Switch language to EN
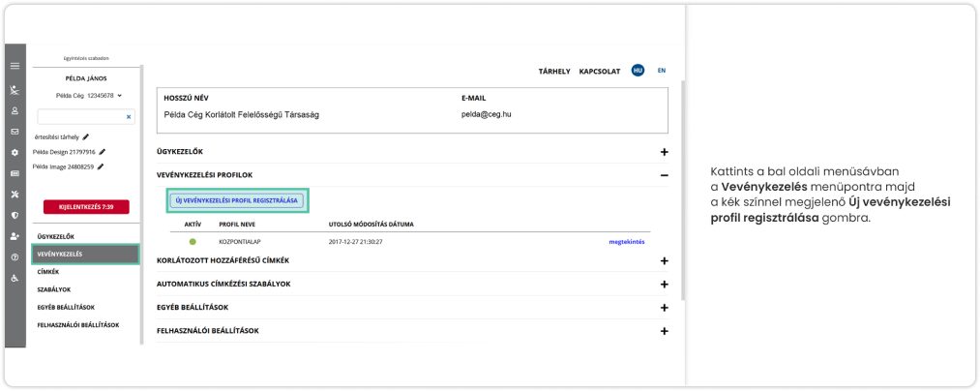The image size is (980, 391). coord(662,71)
